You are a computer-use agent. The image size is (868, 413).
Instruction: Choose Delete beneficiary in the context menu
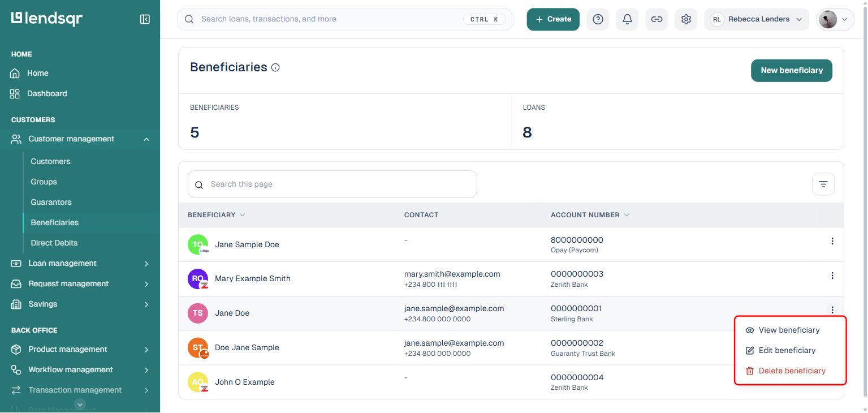(790, 371)
